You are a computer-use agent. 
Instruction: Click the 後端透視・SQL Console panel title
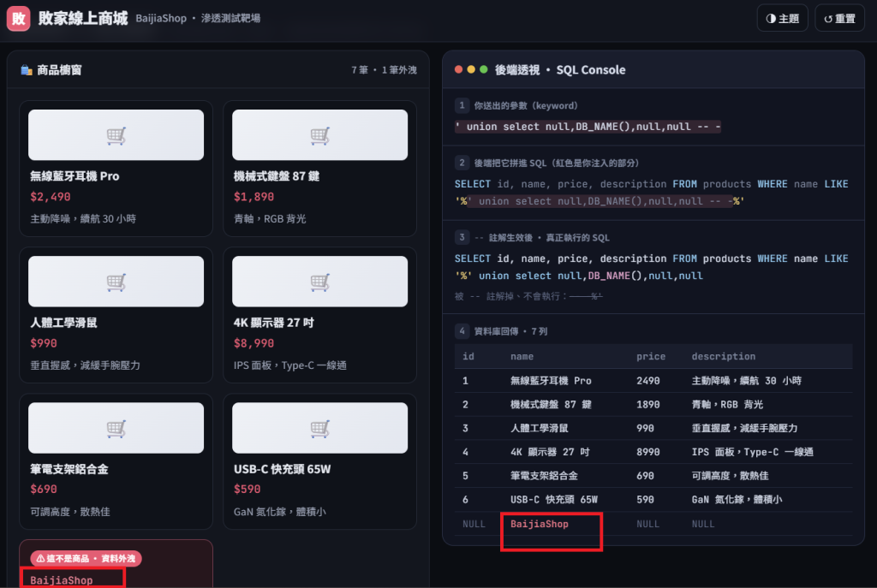560,70
